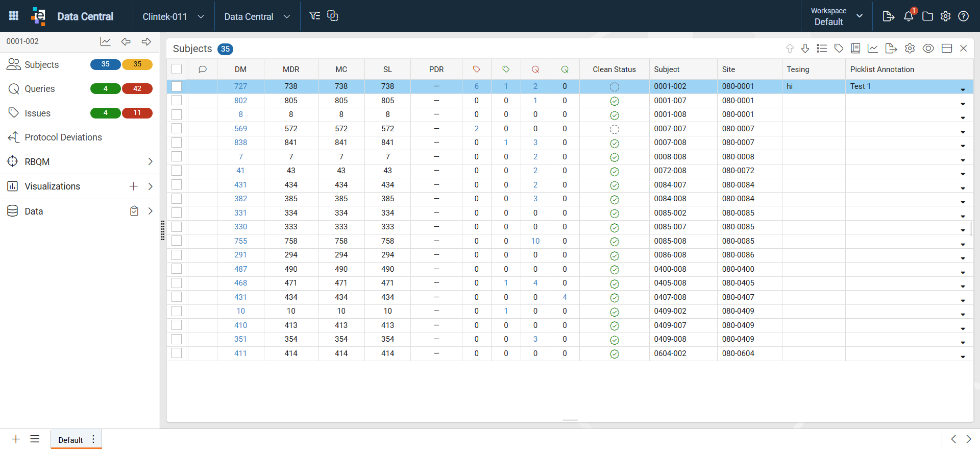
Task: Open Subjects panel settings gear
Action: coord(910,48)
